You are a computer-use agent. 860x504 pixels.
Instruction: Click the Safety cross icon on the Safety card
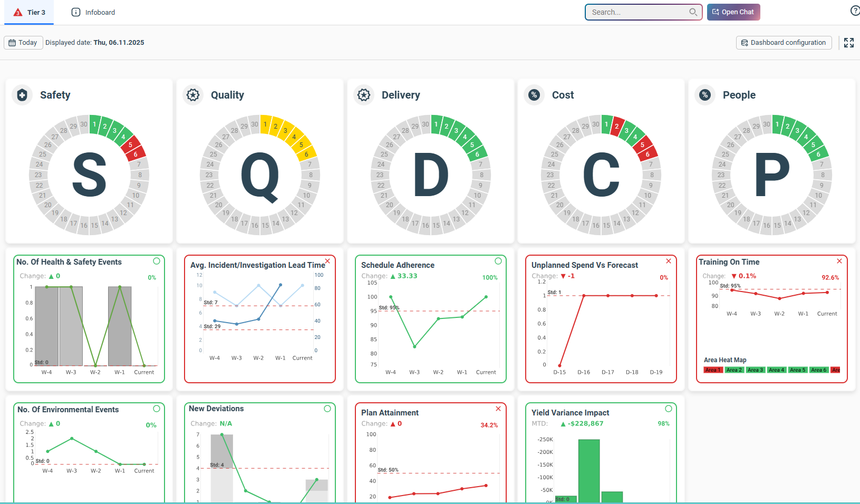click(22, 95)
